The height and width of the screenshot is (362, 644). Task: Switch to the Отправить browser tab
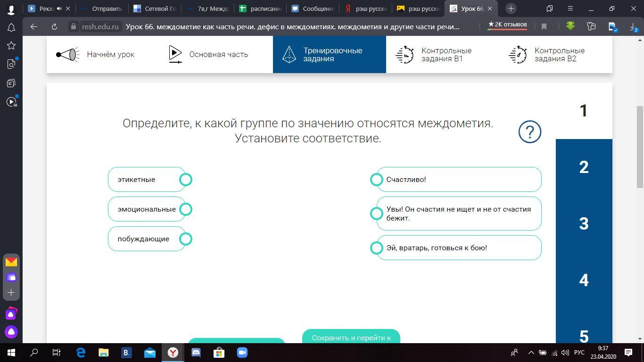point(102,8)
